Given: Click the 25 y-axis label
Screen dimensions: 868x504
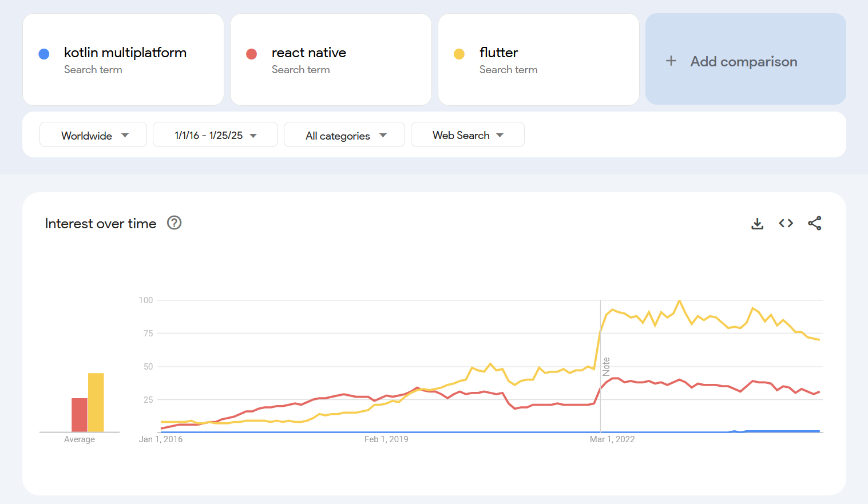Looking at the screenshot, I should click(148, 399).
